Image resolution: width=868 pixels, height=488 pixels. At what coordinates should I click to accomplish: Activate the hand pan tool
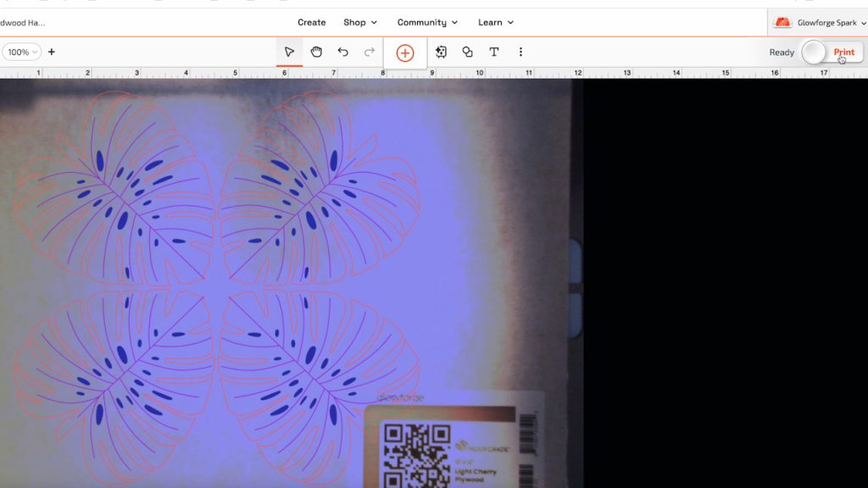pyautogui.click(x=316, y=52)
